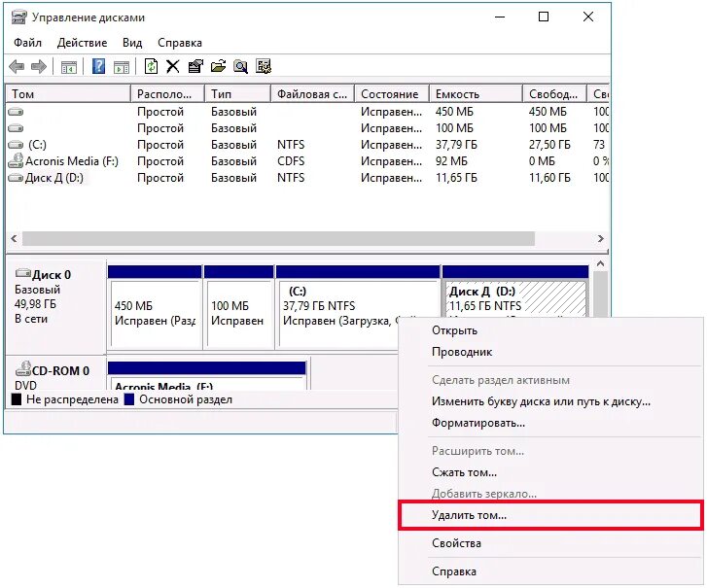707x588 pixels.
Task: Click the Back arrow toolbar icon
Action: (17, 67)
